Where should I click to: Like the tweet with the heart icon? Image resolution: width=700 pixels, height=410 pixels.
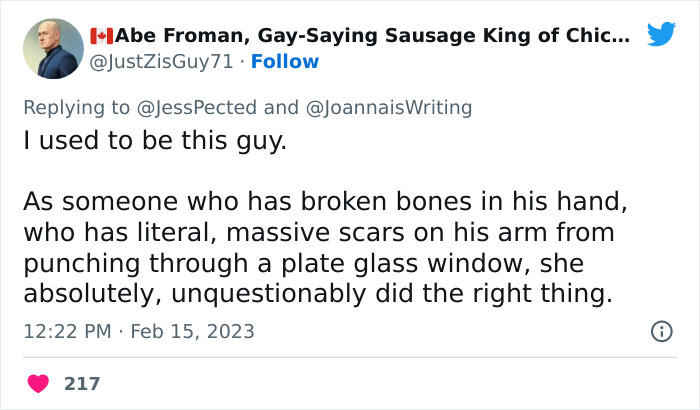39,383
